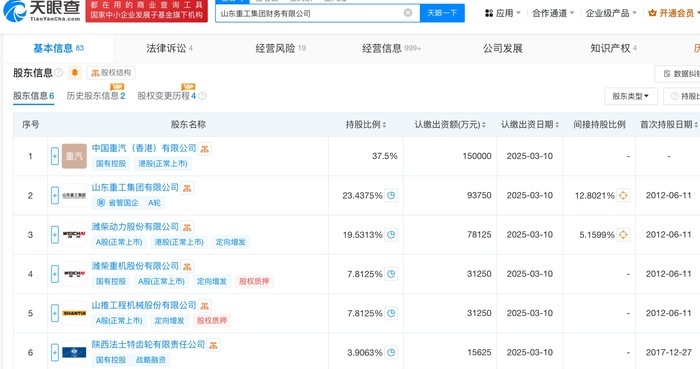The width and height of the screenshot is (700, 369).
Task: Open the Tianyancha logo home link
Action: 42,11
